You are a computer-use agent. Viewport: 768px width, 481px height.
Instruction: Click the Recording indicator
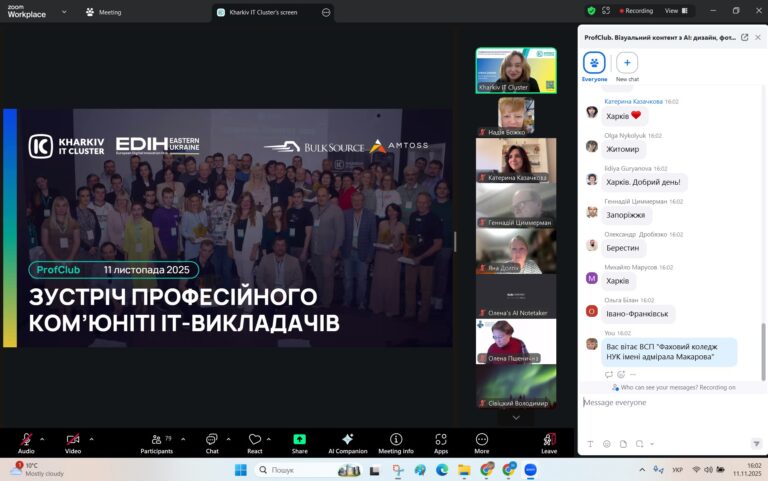(x=636, y=10)
